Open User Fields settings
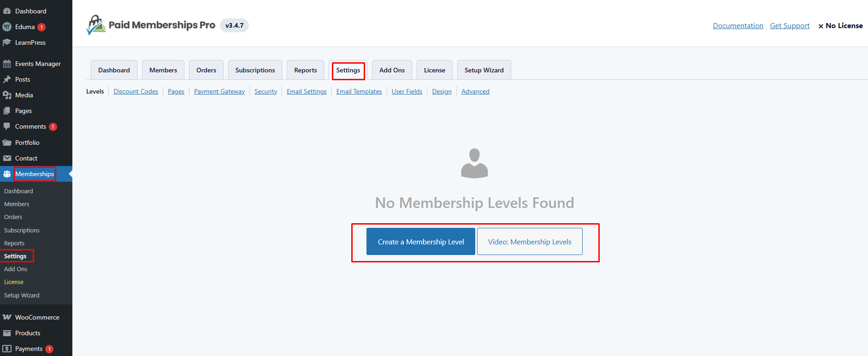 tap(407, 91)
